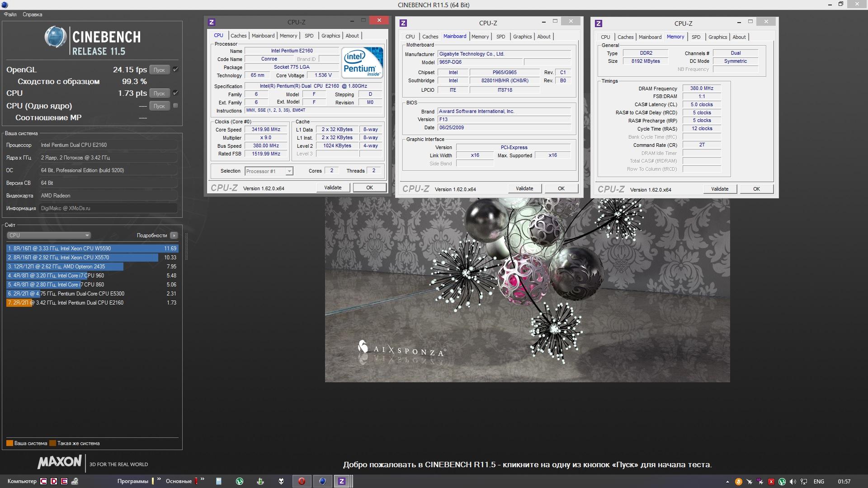
Task: Click the airplane tray icon with purple badge
Action: [x=760, y=482]
